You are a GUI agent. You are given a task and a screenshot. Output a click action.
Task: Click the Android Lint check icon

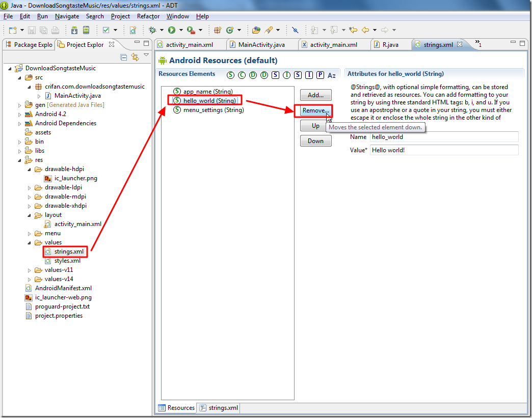point(106,30)
